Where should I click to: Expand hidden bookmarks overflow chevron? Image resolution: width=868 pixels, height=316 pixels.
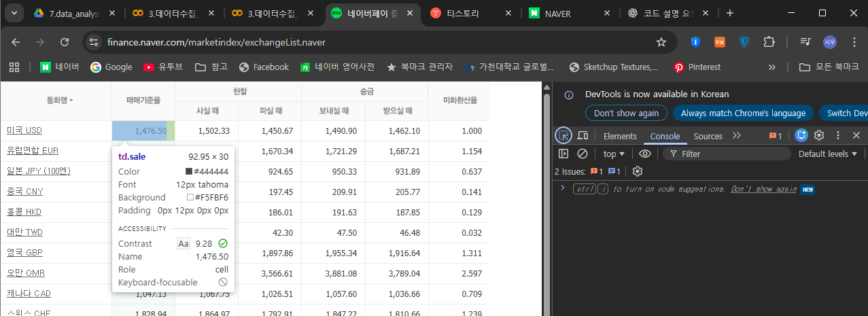click(x=771, y=67)
